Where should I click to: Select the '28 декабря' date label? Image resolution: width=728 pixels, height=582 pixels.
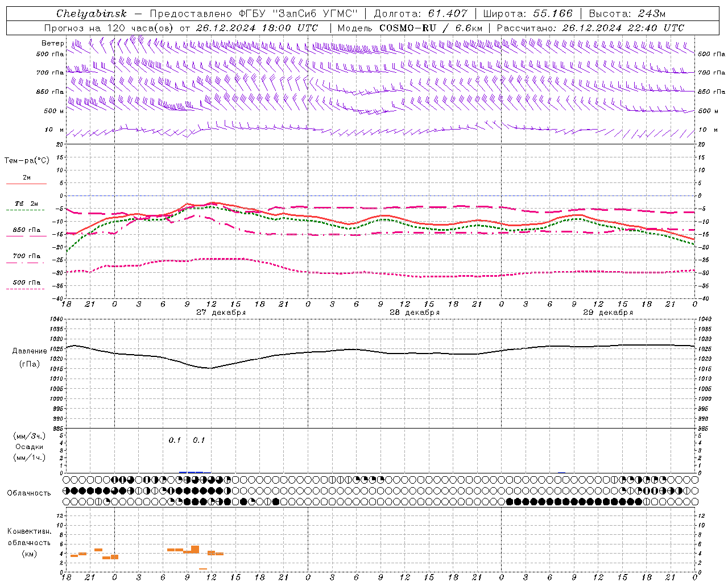415,313
